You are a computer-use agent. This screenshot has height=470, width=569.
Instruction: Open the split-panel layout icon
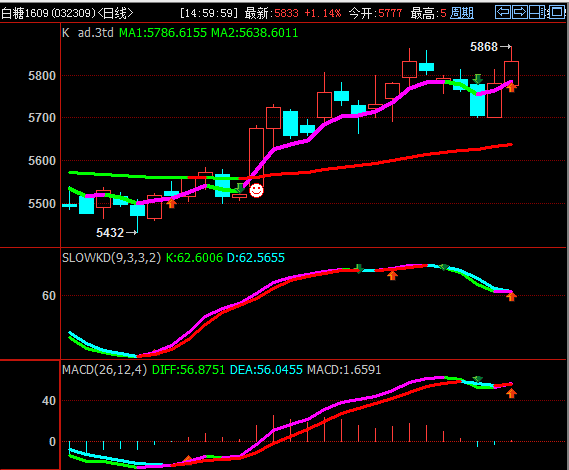[x=537, y=12]
